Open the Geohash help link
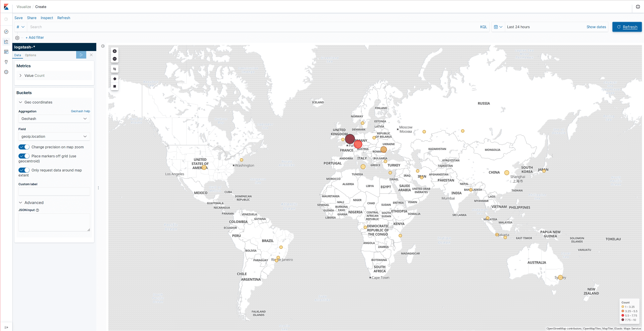The image size is (644, 331). click(80, 111)
